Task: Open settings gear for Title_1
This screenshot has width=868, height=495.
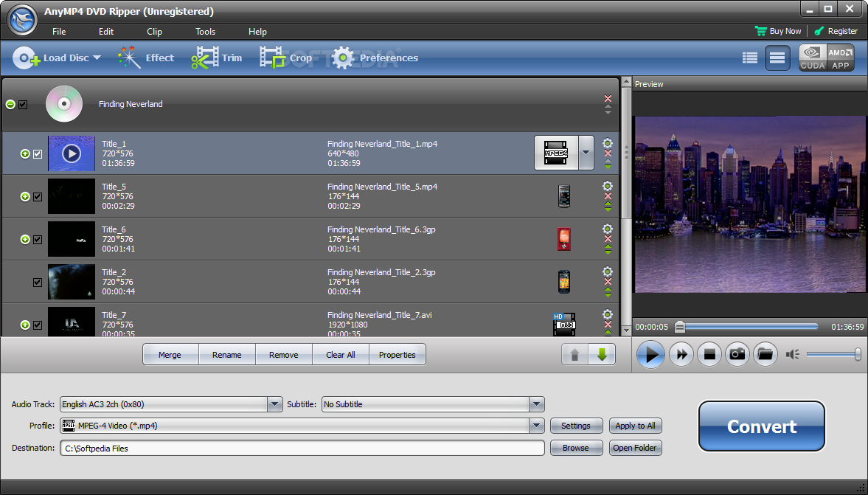Action: [607, 143]
